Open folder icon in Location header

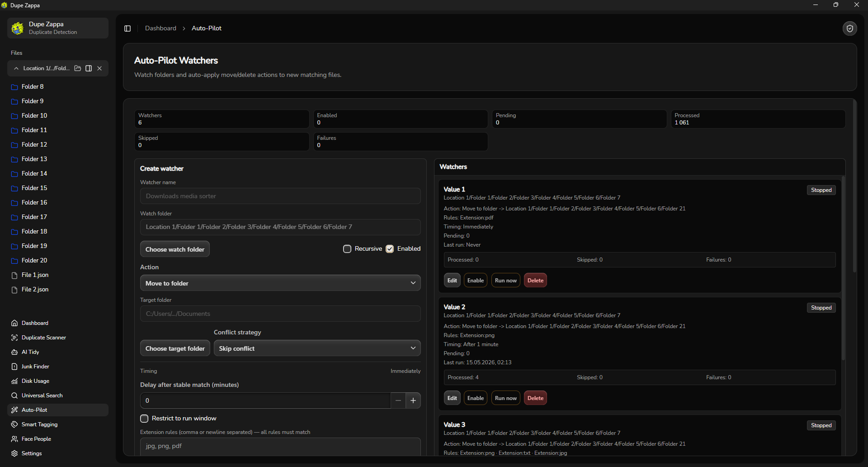[x=78, y=68]
